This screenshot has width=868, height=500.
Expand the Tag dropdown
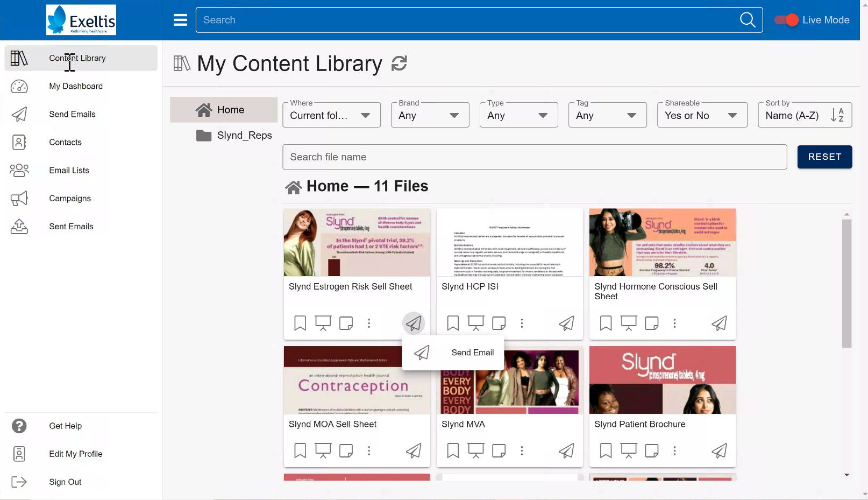(x=608, y=115)
